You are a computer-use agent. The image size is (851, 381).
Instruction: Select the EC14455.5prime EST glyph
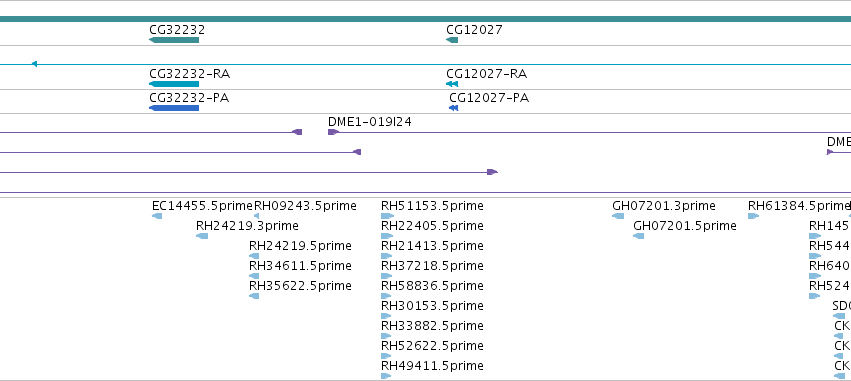(157, 216)
